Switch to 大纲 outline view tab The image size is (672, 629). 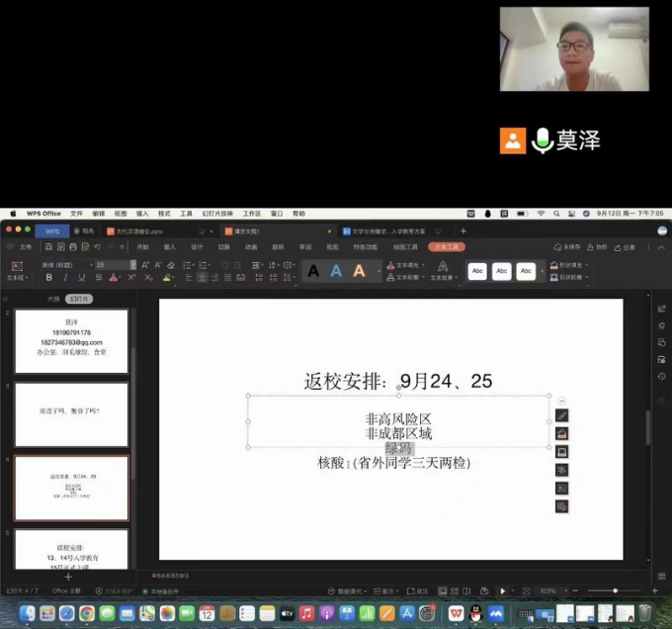click(53, 298)
